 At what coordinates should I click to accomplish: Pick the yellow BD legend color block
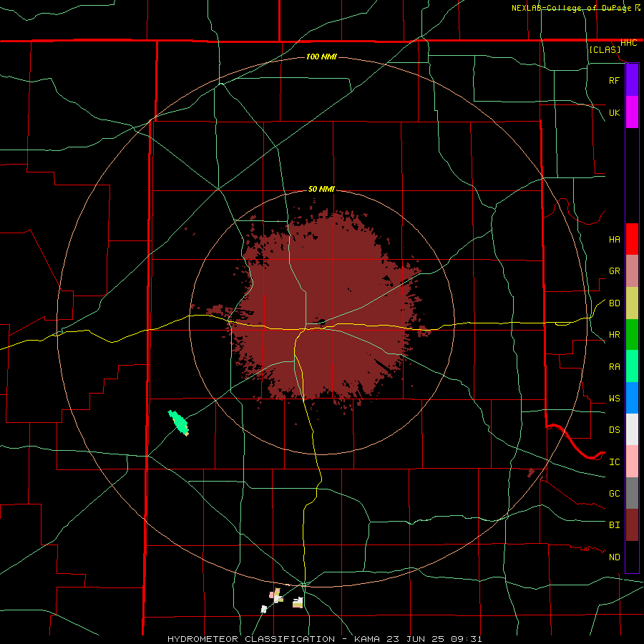(x=632, y=303)
